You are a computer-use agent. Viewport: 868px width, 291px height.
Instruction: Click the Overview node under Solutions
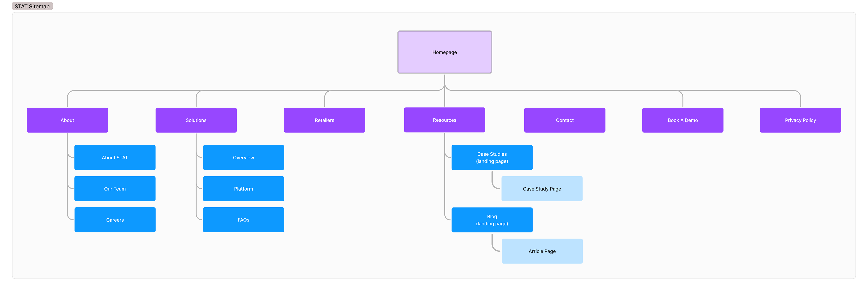pos(243,157)
